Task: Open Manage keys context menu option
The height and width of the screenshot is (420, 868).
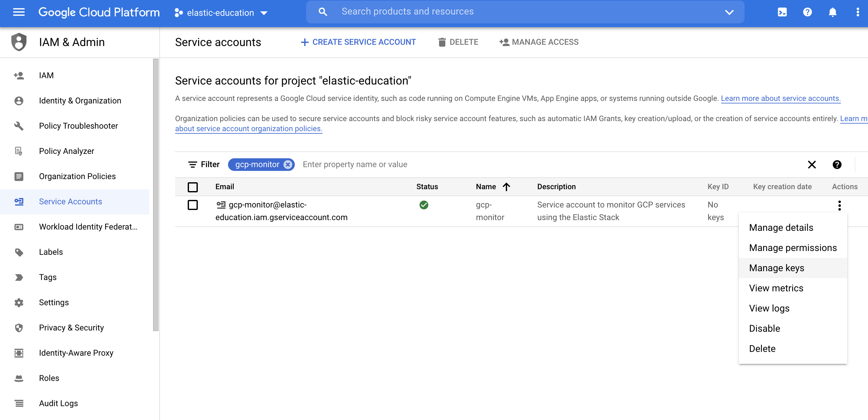Action: click(776, 268)
